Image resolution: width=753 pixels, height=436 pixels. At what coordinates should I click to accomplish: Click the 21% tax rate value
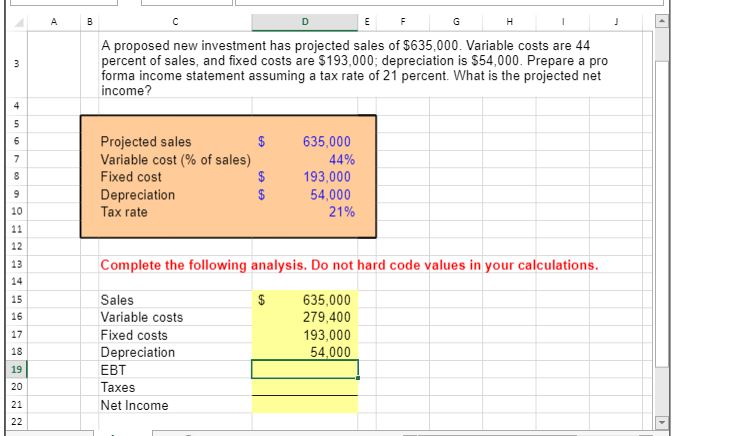pyautogui.click(x=342, y=212)
